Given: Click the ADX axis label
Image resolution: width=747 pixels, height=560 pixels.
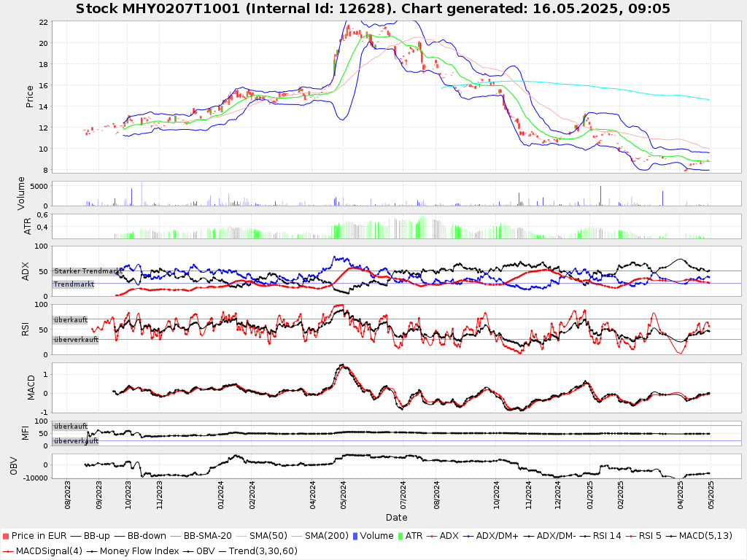Looking at the screenshot, I should point(26,271).
